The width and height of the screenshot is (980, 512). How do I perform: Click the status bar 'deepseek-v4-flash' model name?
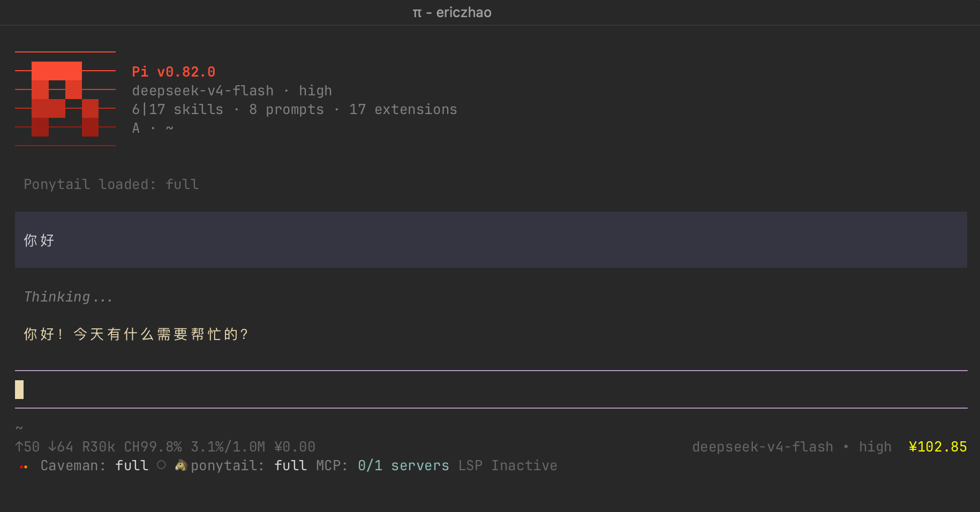click(763, 447)
